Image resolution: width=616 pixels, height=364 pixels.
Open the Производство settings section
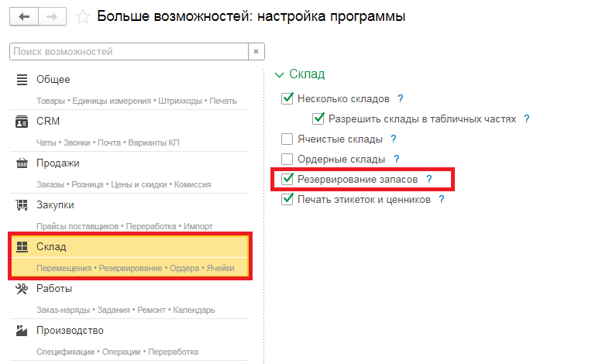click(70, 331)
